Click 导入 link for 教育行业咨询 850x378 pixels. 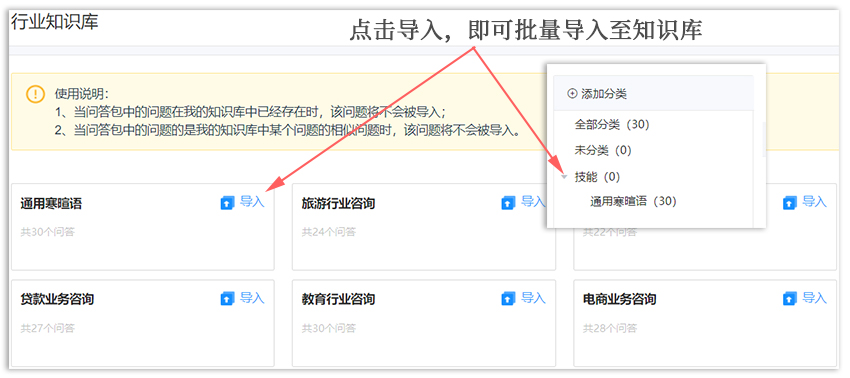533,298
